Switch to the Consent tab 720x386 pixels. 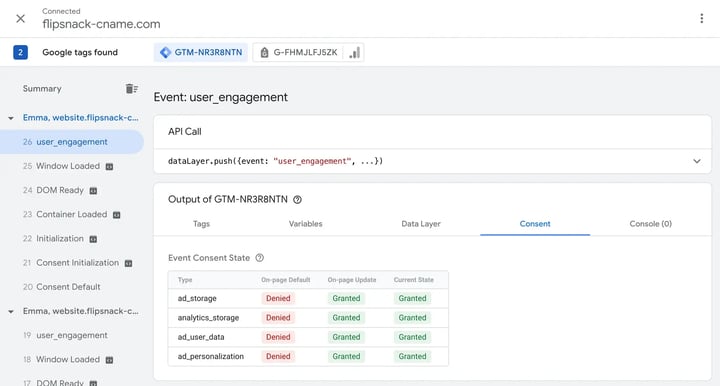pyautogui.click(x=535, y=224)
